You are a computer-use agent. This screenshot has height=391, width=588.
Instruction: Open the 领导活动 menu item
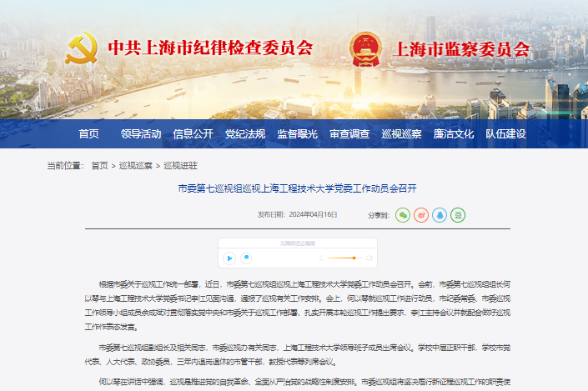(x=140, y=133)
